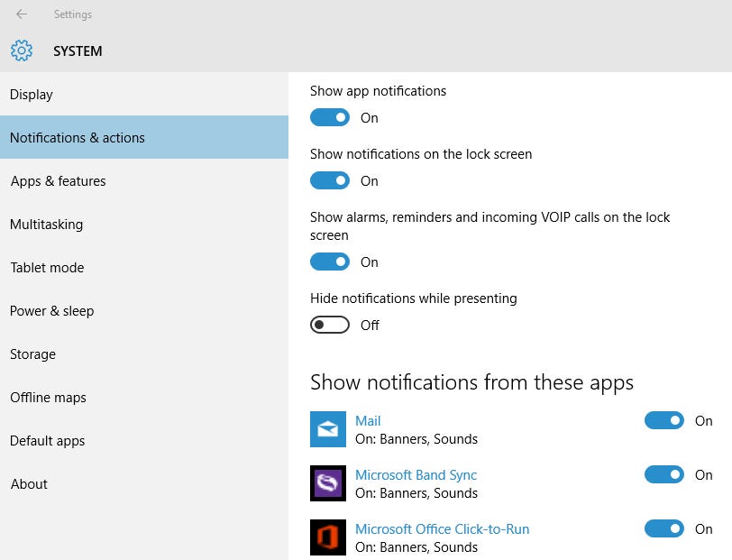Click the Microsoft Office Click-to-Run icon
The image size is (732, 560).
click(328, 537)
